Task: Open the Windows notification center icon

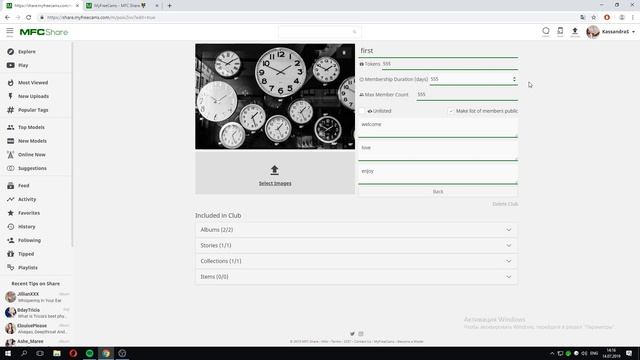Action: coord(629,353)
